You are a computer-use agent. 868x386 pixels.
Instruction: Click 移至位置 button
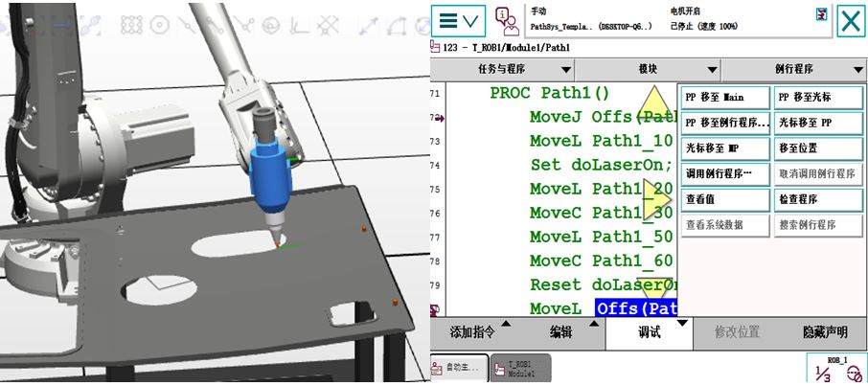tap(818, 148)
